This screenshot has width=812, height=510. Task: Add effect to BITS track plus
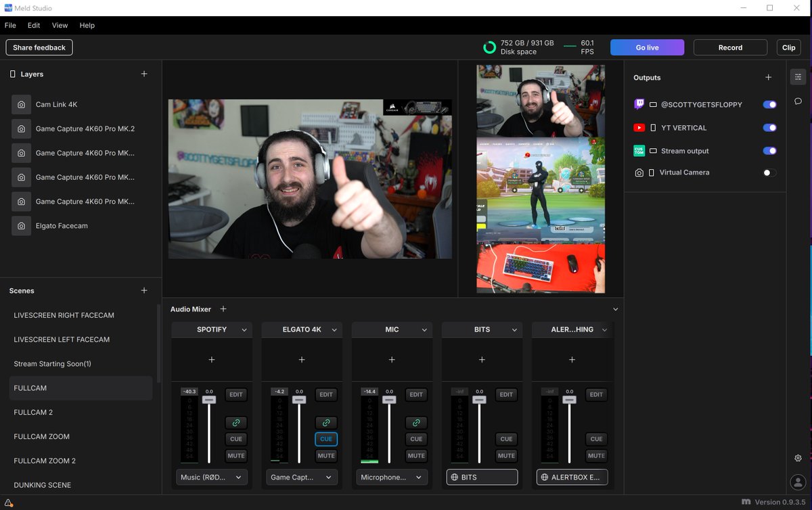point(482,360)
